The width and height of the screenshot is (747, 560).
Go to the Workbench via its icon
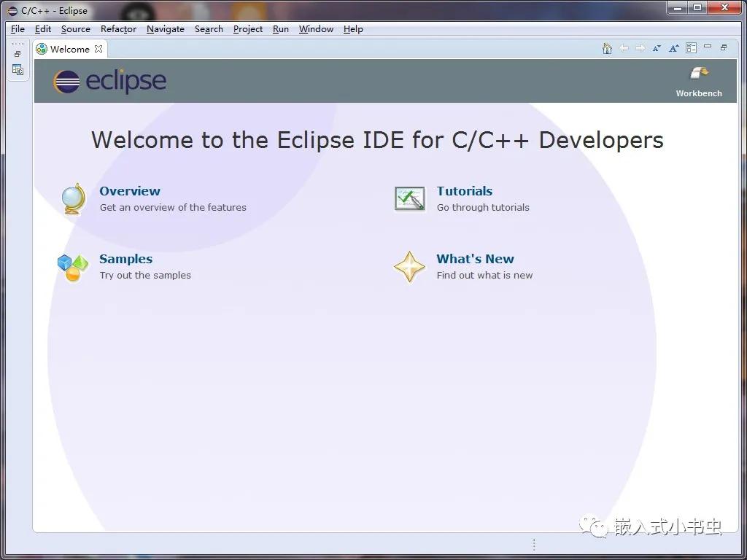click(x=699, y=73)
